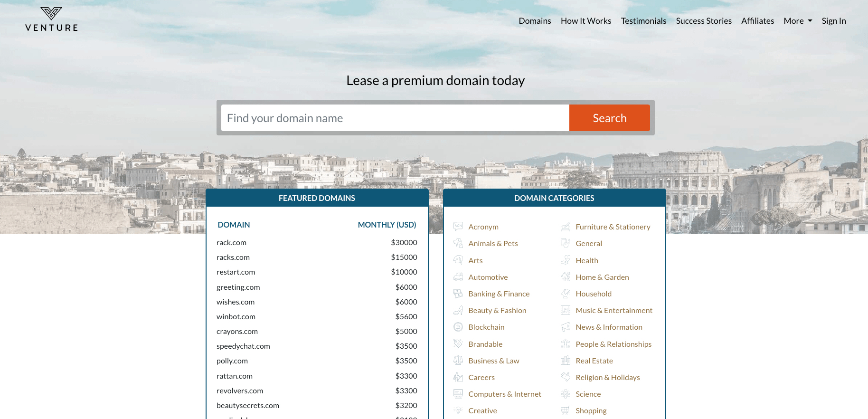The width and height of the screenshot is (868, 419).
Task: Select beautysecrets.com featured domain
Action: click(x=248, y=405)
